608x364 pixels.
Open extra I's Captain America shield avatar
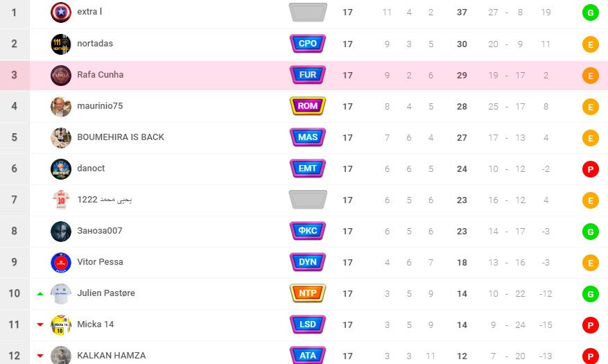click(61, 12)
